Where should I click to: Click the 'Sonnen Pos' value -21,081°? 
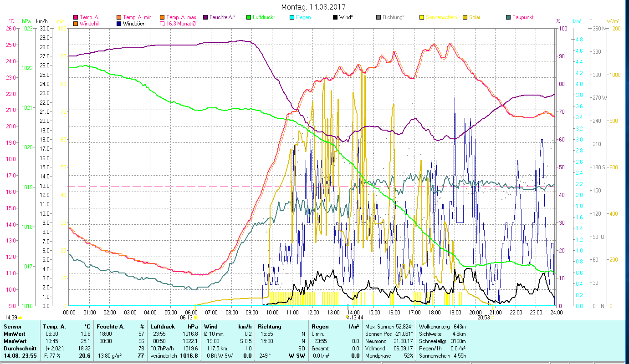pos(403,334)
